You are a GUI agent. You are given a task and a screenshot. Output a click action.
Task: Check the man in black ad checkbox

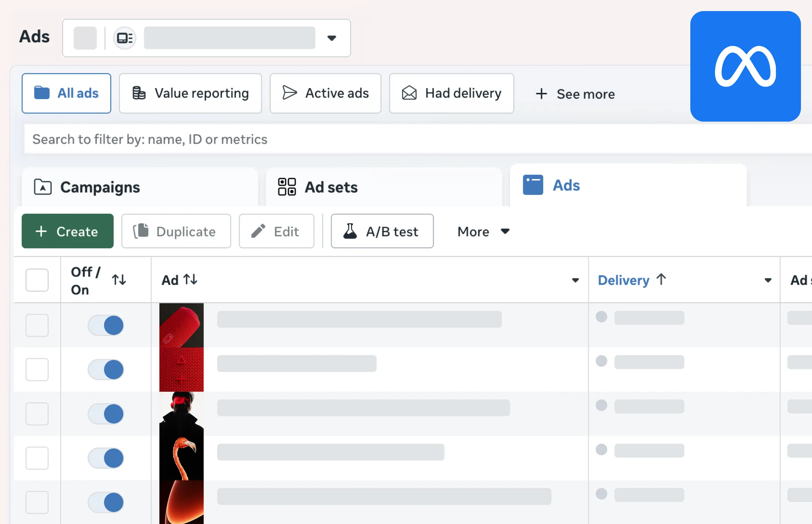[x=37, y=413]
